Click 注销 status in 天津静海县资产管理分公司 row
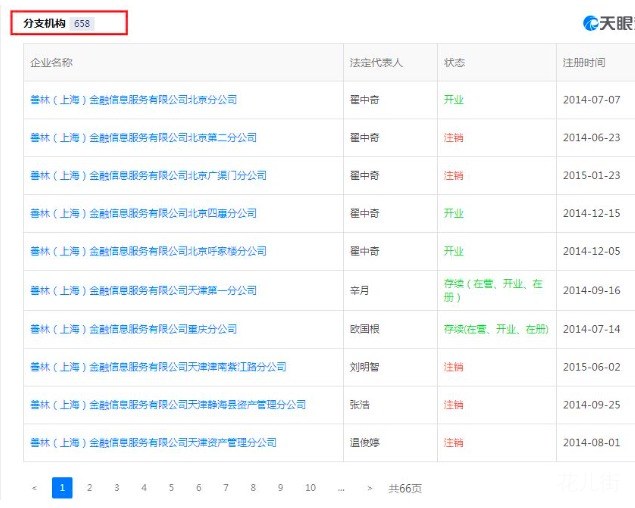 (x=454, y=405)
